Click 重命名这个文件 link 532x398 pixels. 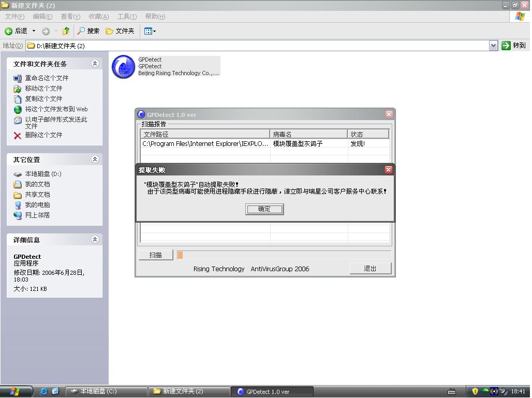[47, 78]
